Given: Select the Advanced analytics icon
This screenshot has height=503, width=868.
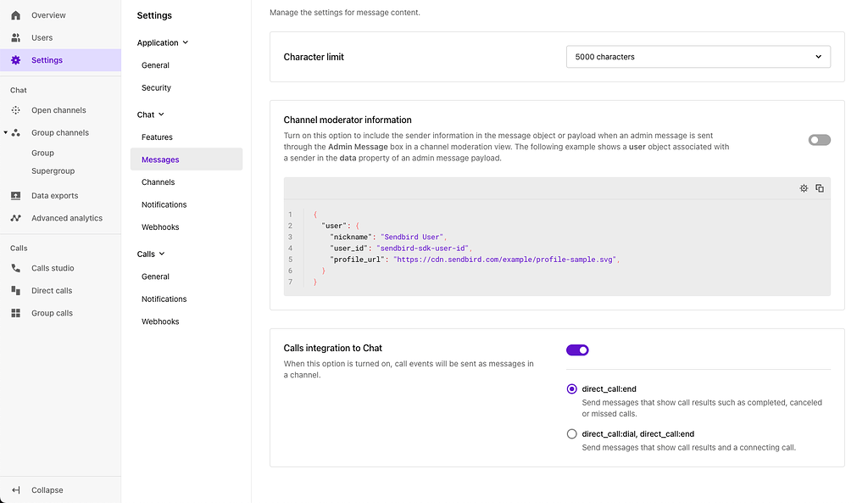Looking at the screenshot, I should [x=14, y=218].
